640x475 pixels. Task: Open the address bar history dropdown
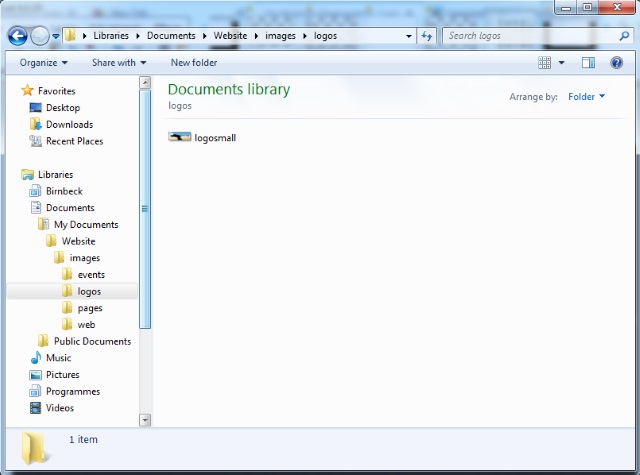coord(409,36)
